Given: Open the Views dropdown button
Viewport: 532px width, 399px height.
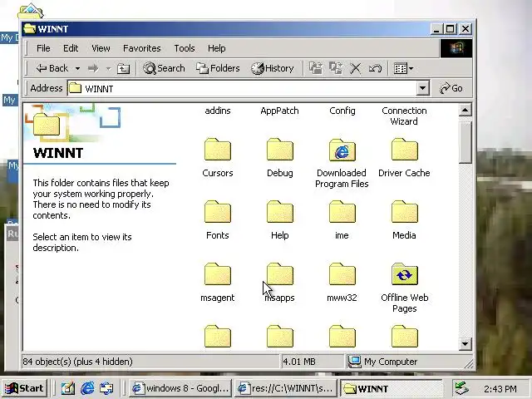Looking at the screenshot, I should coord(403,68).
